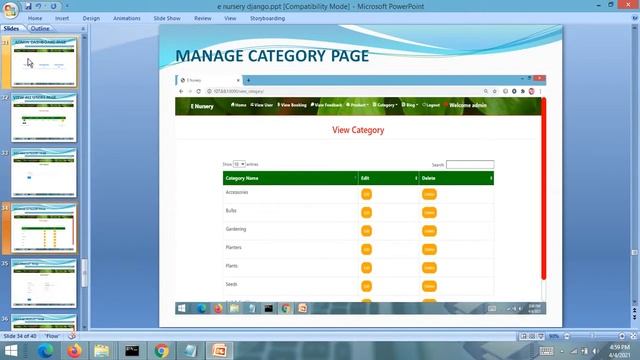Redo the last action
The height and width of the screenshot is (360, 640).
pyautogui.click(x=53, y=6)
